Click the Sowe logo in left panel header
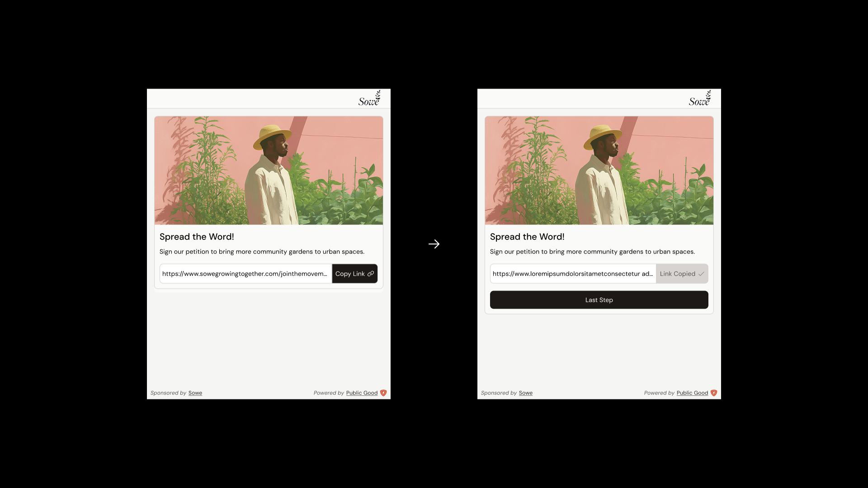Viewport: 868px width, 488px height. (x=369, y=99)
